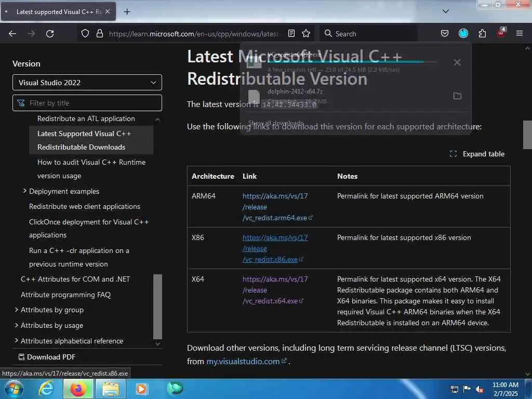Launch Internet Explorer from the taskbar
The height and width of the screenshot is (399, 532).
coord(46,389)
